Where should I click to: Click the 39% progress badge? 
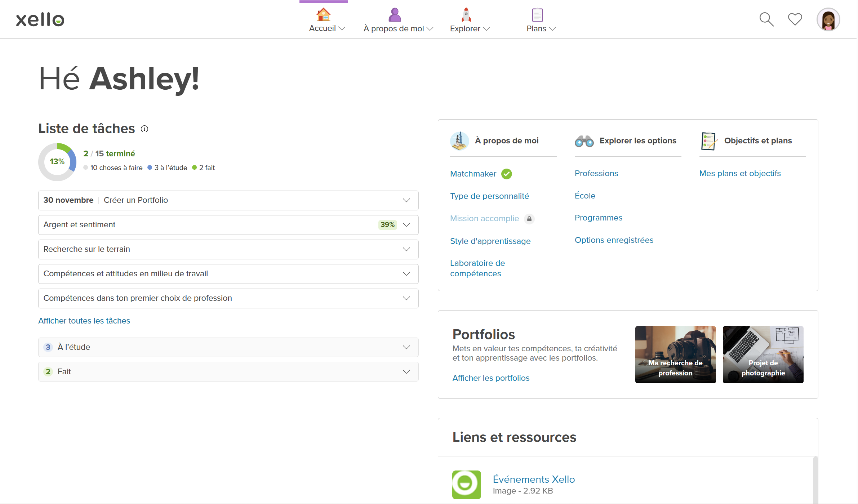[388, 225]
